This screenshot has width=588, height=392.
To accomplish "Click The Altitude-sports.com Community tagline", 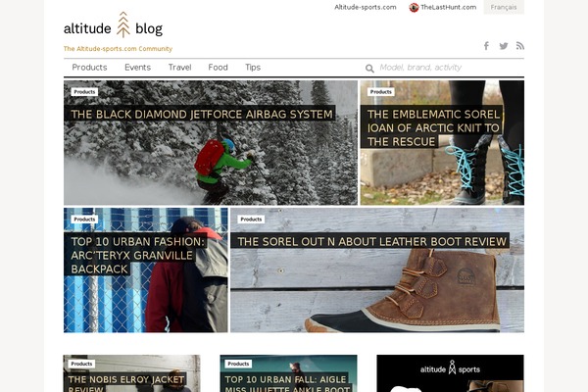I will pyautogui.click(x=118, y=49).
